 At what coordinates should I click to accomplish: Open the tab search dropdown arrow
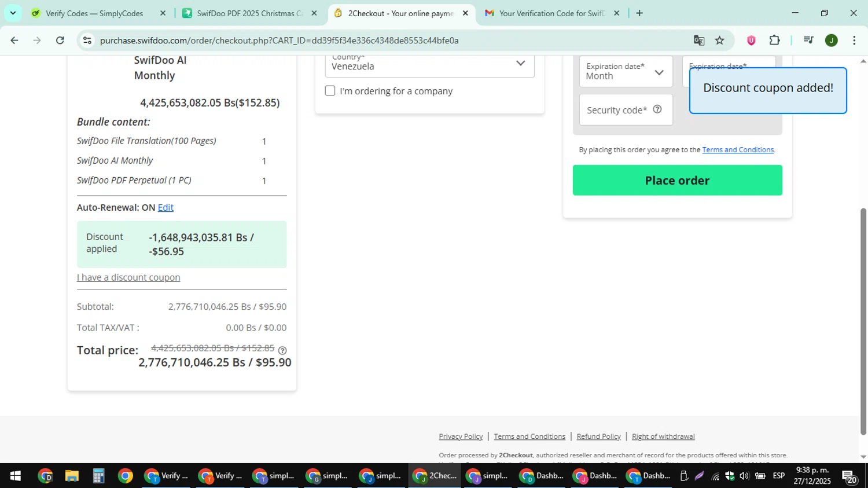click(x=13, y=13)
